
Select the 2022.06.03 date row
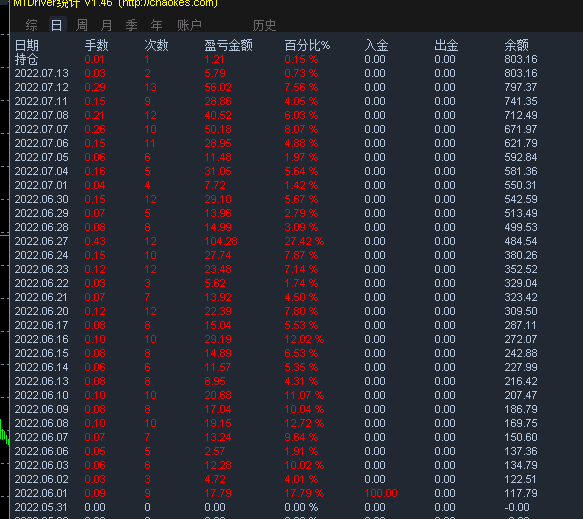point(42,465)
